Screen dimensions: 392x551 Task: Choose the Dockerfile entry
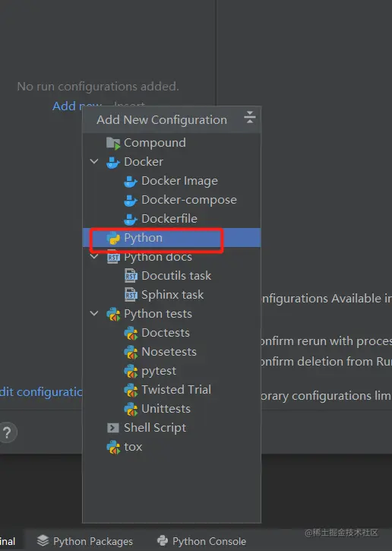coord(172,219)
